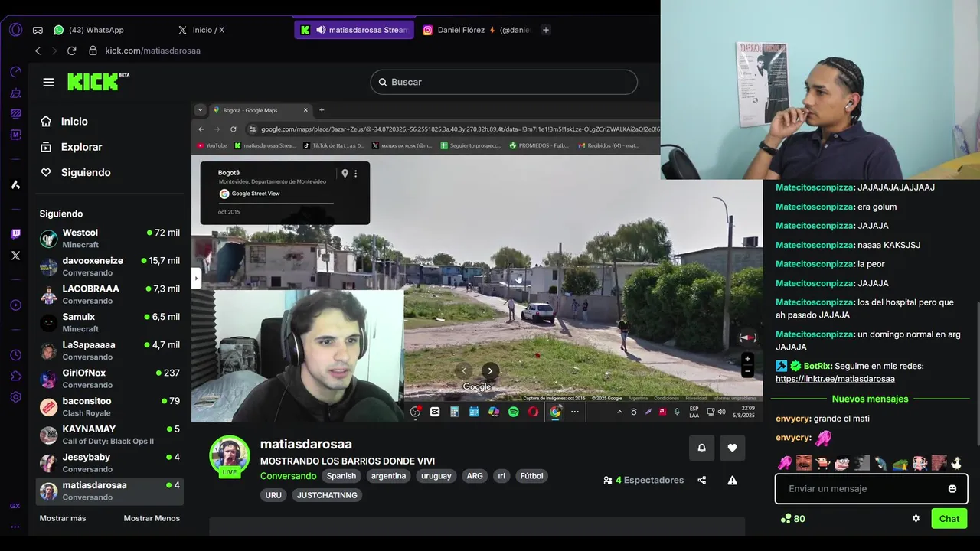This screenshot has height=551, width=980.
Task: Click the 80 channel points indicator
Action: coord(792,519)
